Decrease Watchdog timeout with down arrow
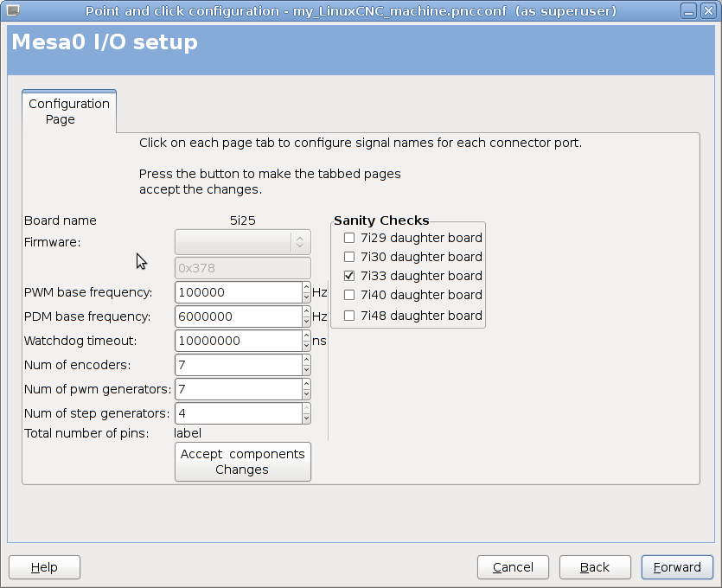 coord(307,346)
